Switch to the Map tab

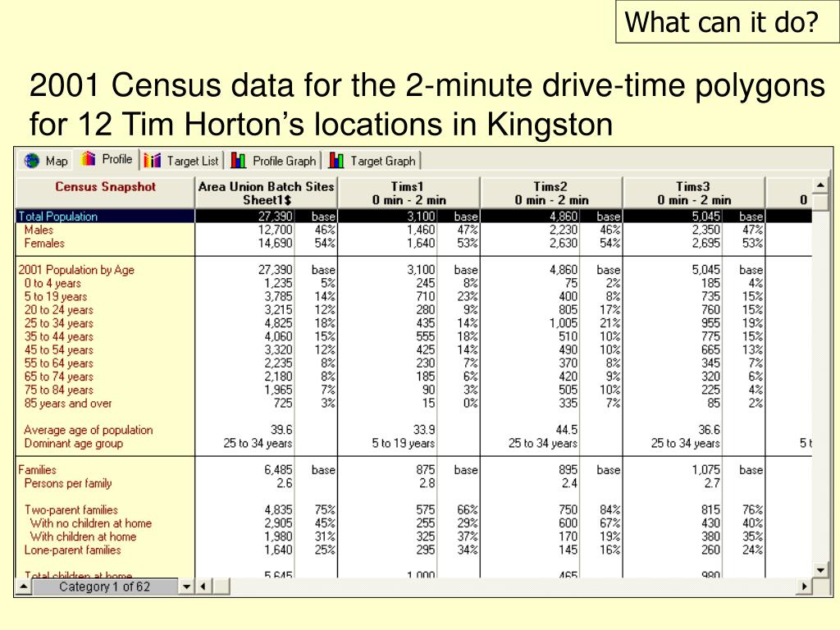(45, 161)
